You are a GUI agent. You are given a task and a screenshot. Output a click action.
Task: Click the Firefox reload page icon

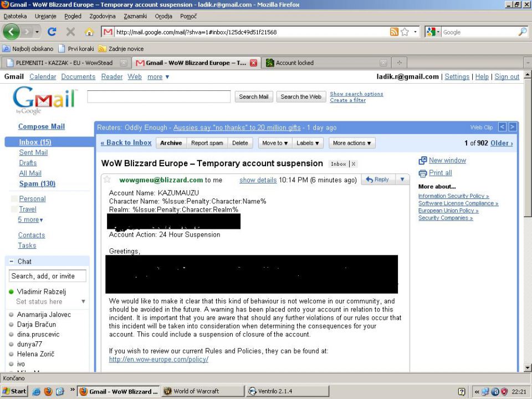tap(52, 32)
